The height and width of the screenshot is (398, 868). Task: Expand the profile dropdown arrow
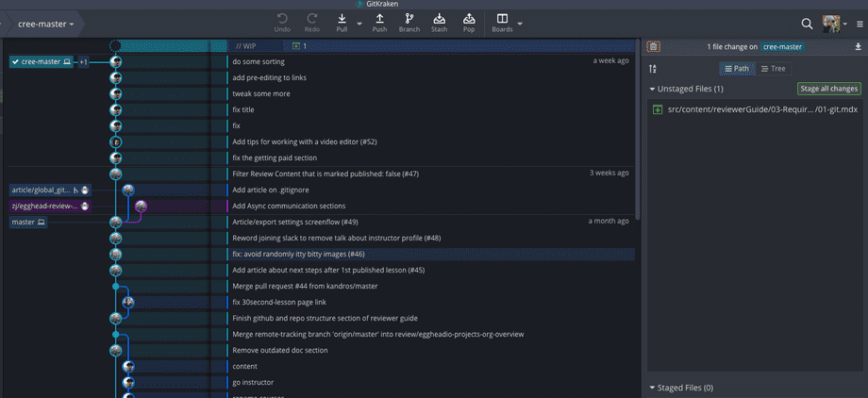point(844,25)
